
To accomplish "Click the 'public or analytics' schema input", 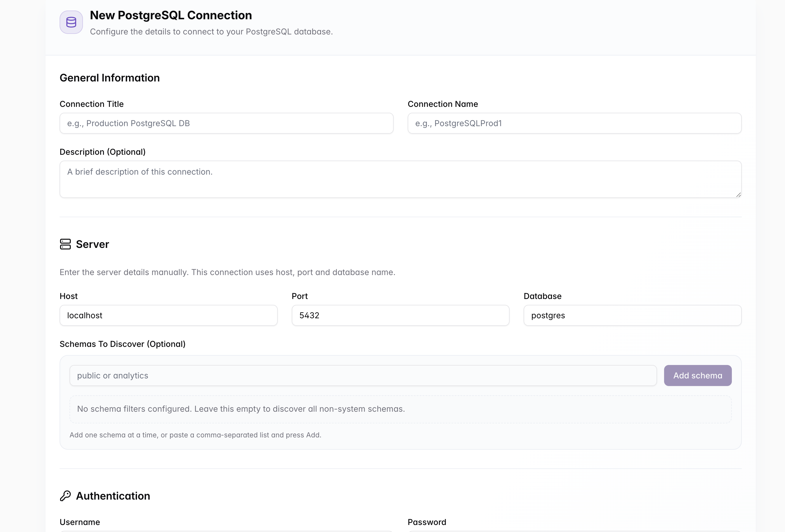I will pyautogui.click(x=363, y=375).
